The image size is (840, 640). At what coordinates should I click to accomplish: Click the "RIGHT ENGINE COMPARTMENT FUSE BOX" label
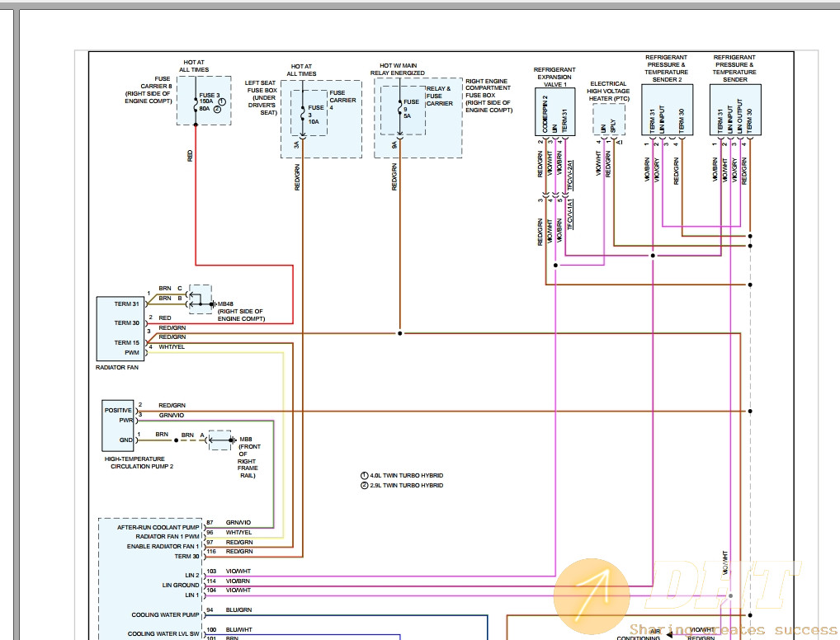487,88
